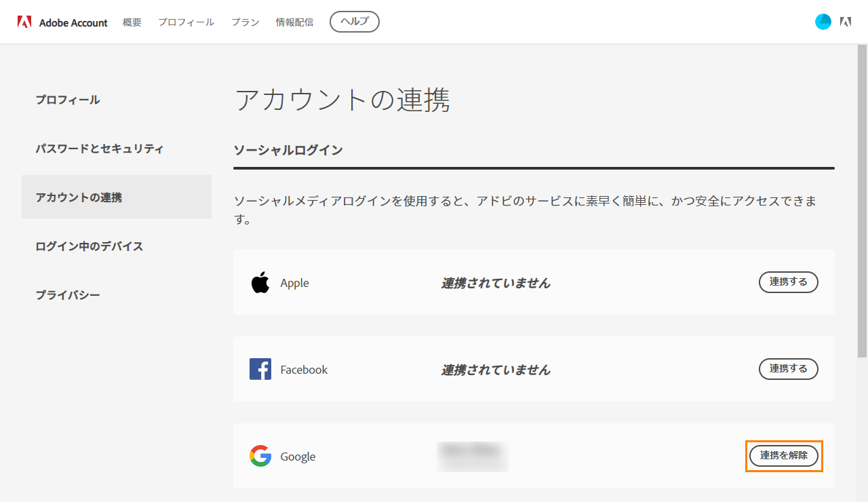Image resolution: width=868 pixels, height=502 pixels.
Task: Click 連携する for Facebook
Action: tap(789, 369)
